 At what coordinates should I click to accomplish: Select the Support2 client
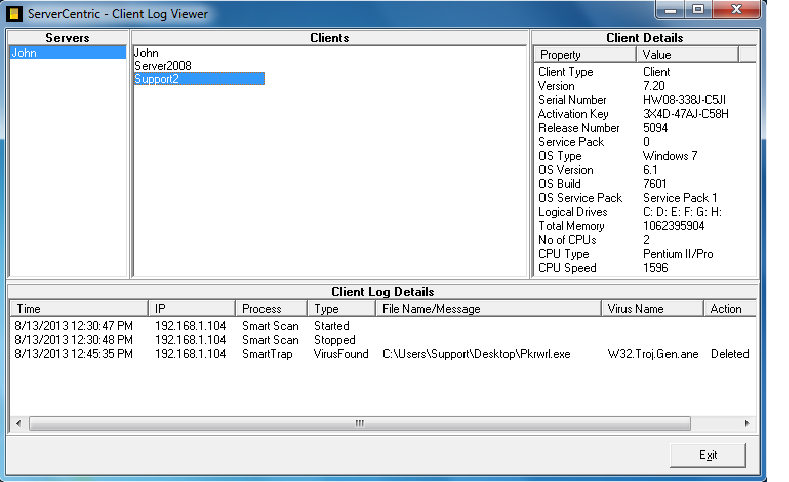coord(156,79)
